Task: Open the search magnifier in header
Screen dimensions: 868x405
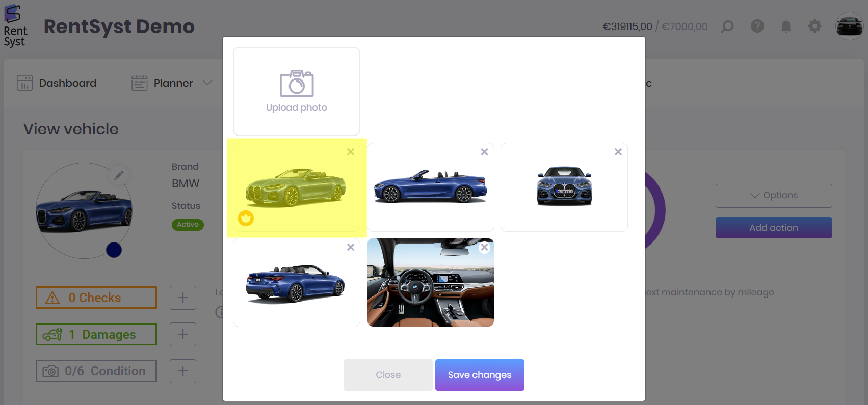Action: coord(727,26)
